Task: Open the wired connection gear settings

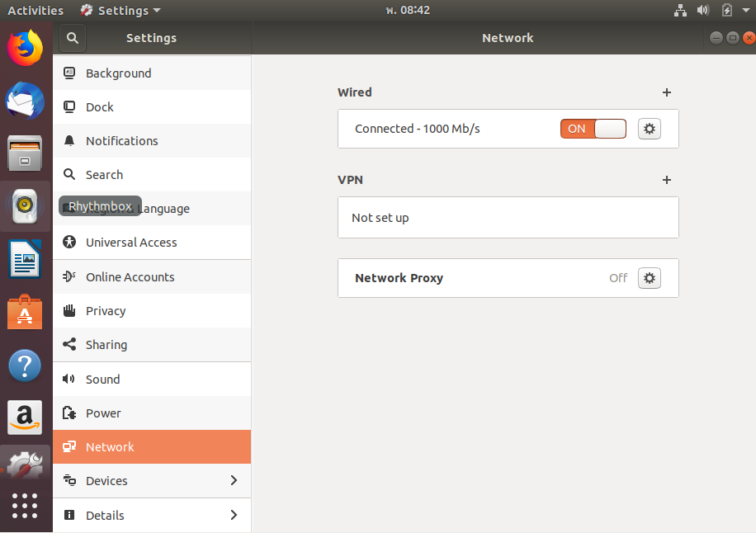Action: (x=650, y=129)
